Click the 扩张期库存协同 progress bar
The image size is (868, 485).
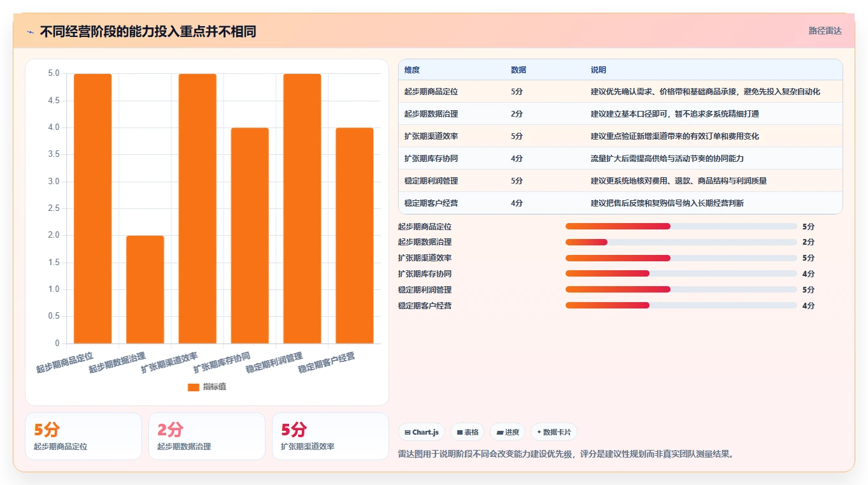click(x=681, y=273)
